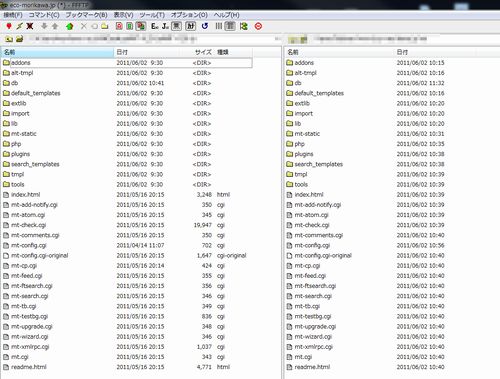Enable Binary transfer mode
Viewport: 500px width, 379px height.
pyautogui.click(x=130, y=26)
